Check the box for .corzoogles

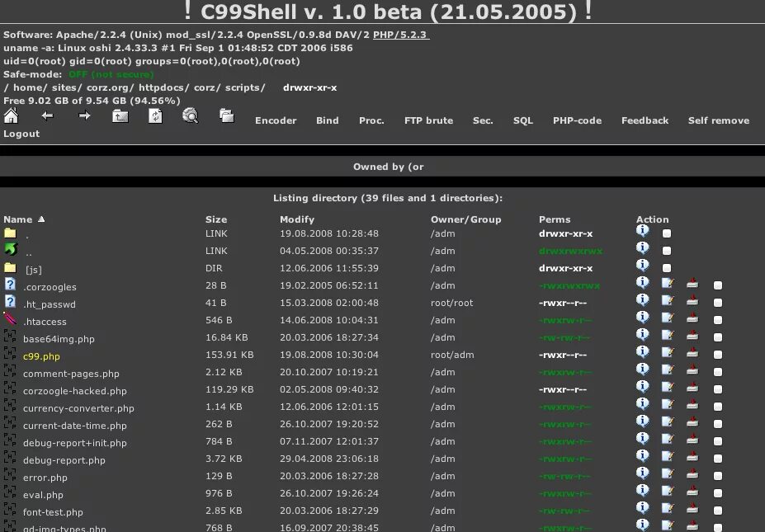tap(718, 285)
